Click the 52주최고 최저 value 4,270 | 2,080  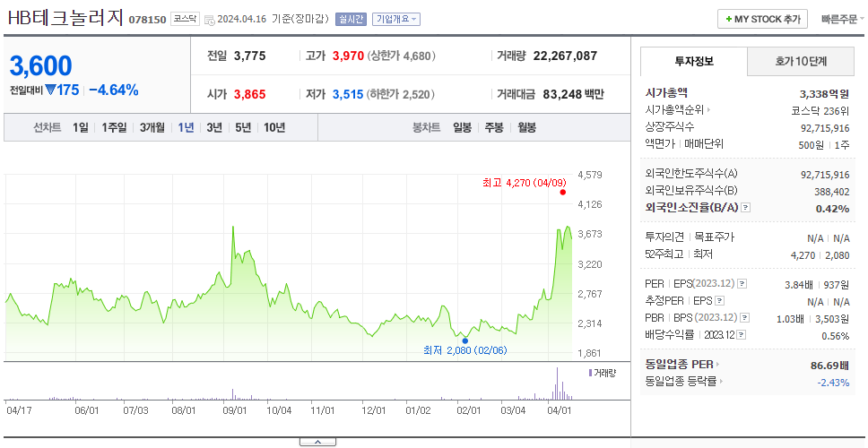click(x=820, y=255)
